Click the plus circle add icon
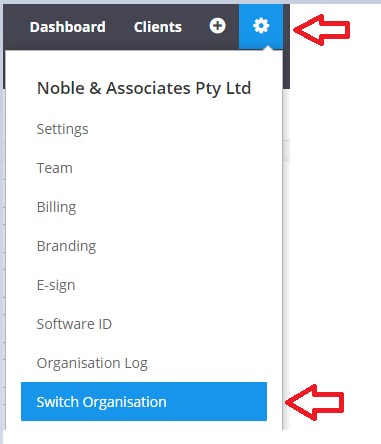 pos(217,26)
